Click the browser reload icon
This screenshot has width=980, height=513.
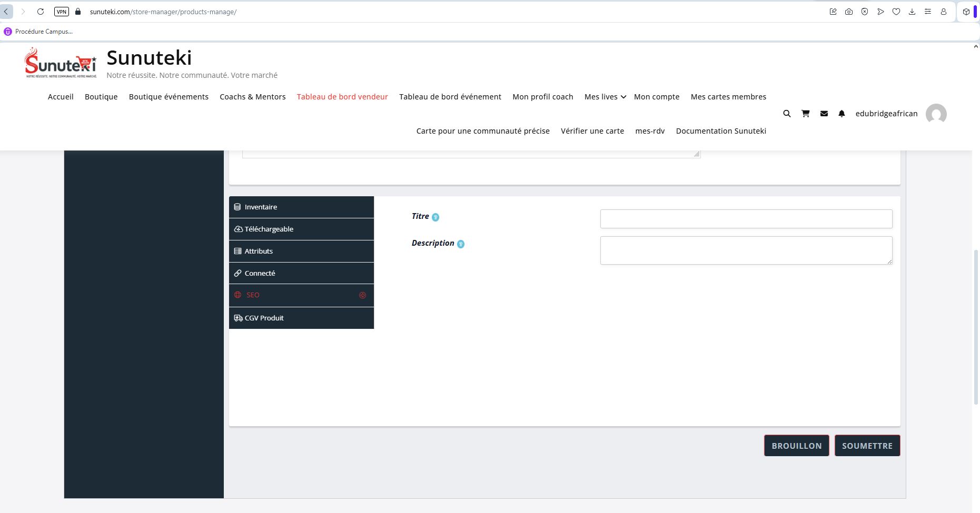(41, 12)
